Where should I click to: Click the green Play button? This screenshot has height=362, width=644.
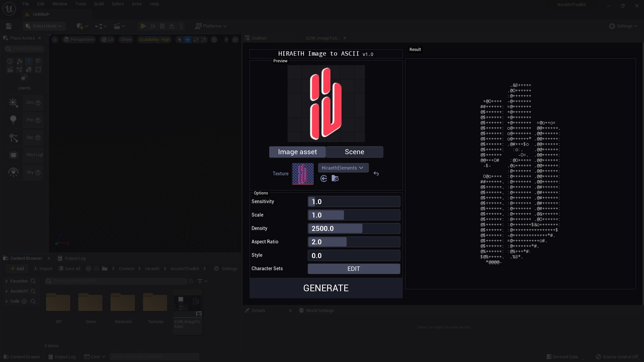tap(143, 26)
